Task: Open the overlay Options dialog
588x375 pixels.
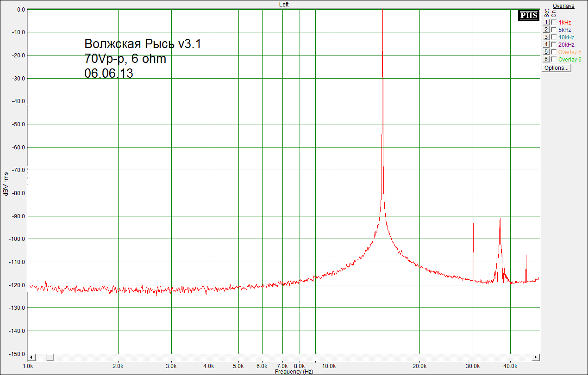Action: tap(557, 68)
